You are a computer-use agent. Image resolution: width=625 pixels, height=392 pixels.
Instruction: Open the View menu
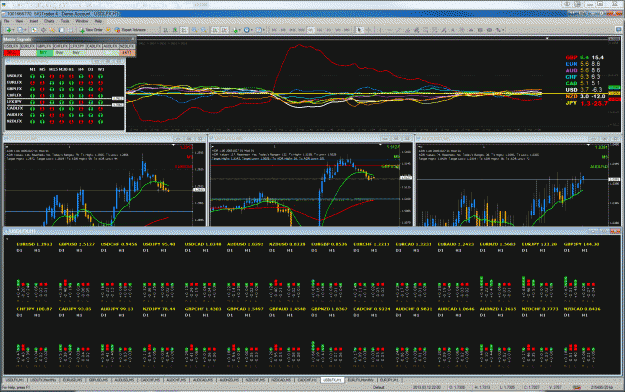(x=19, y=21)
